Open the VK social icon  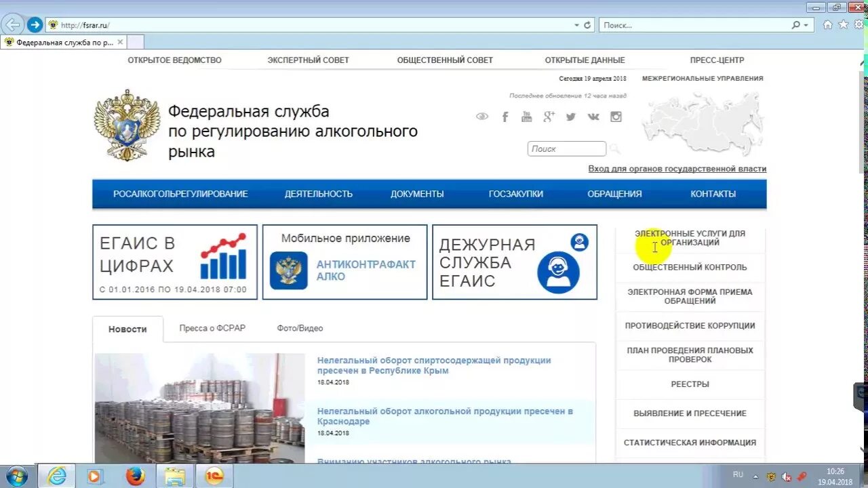coord(593,117)
